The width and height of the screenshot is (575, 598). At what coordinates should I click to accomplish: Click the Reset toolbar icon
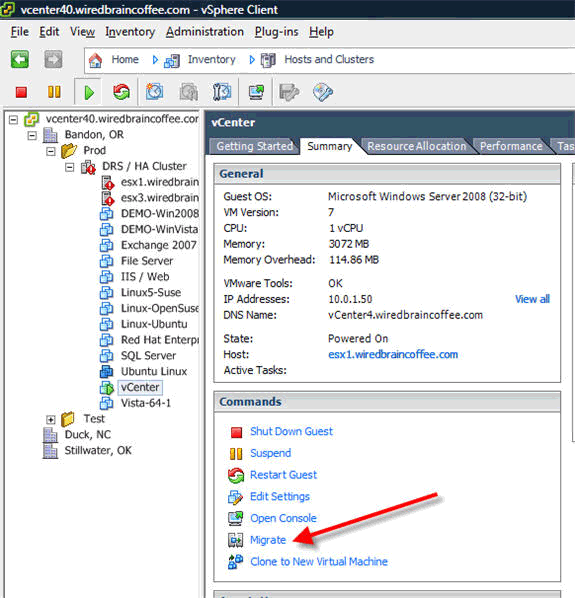point(122,92)
